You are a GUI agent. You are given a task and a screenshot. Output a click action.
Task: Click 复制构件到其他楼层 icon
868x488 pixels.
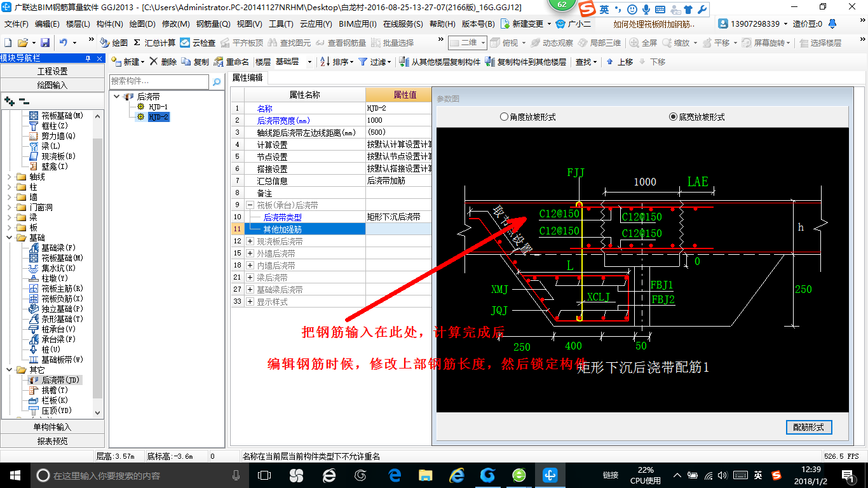point(490,62)
